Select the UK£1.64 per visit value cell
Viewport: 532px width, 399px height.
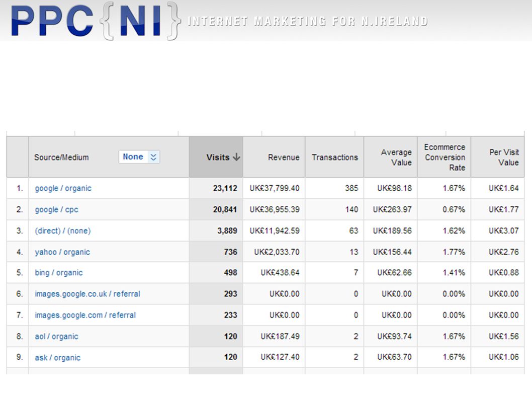[498, 188]
